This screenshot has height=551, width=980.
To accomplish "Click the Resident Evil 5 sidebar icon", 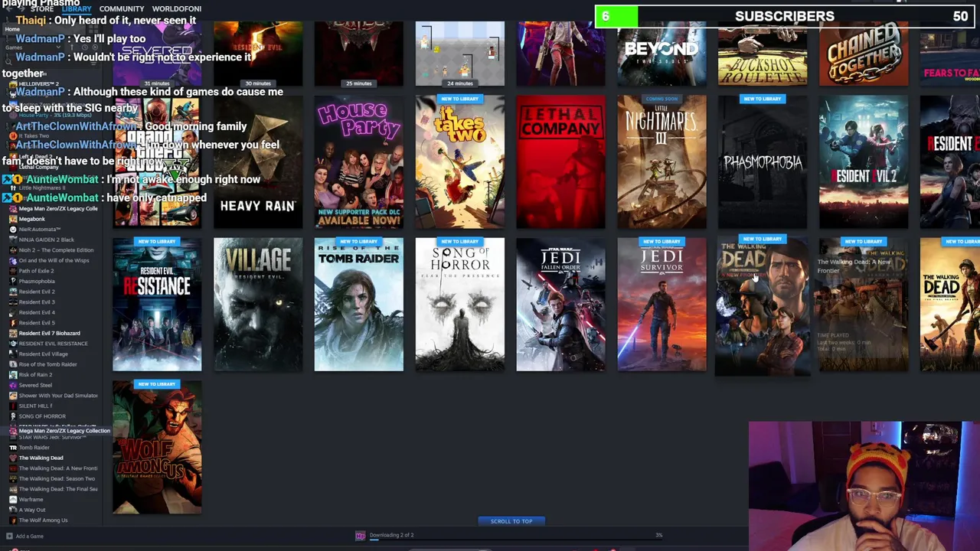I will [13, 322].
